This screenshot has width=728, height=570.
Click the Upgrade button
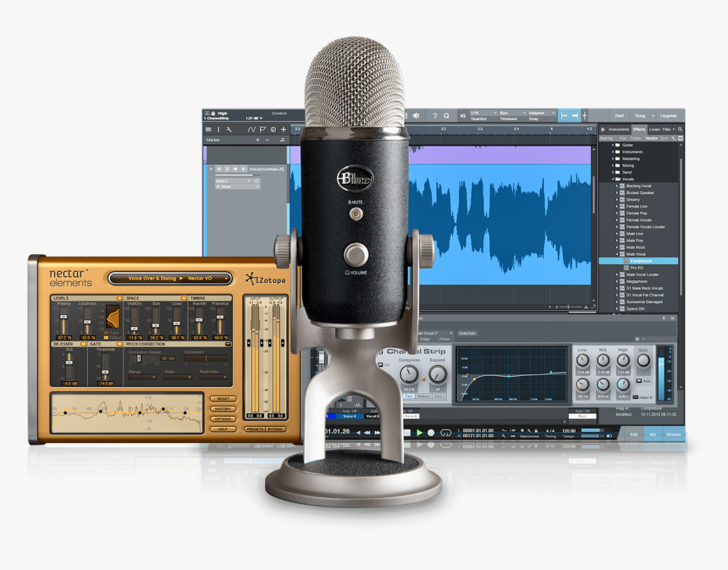[669, 116]
